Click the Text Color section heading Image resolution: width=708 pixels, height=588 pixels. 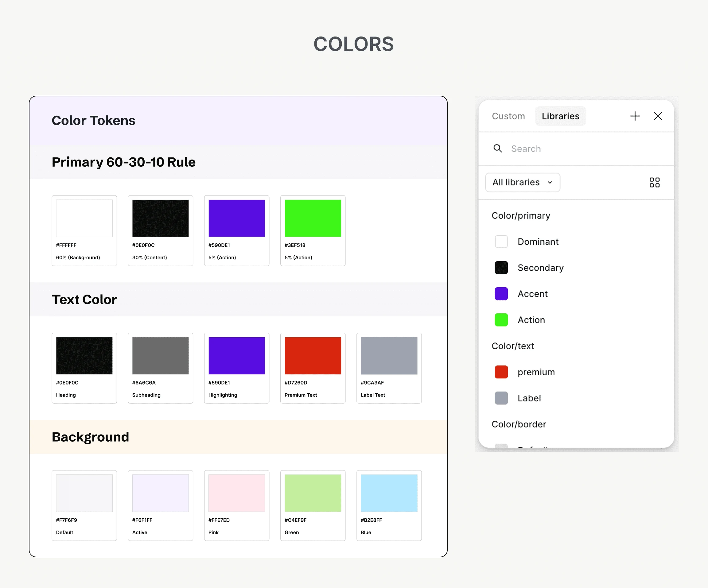click(x=84, y=300)
